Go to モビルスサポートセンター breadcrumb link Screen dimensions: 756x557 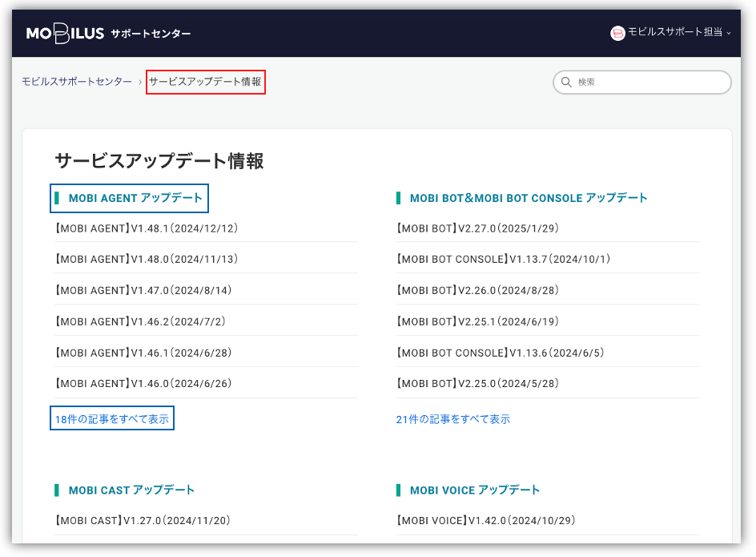(x=77, y=82)
